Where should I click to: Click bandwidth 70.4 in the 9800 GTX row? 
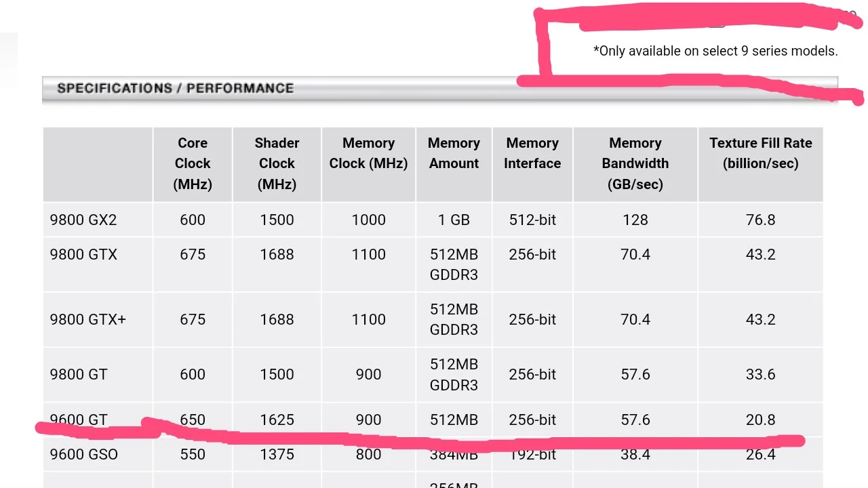click(x=635, y=254)
